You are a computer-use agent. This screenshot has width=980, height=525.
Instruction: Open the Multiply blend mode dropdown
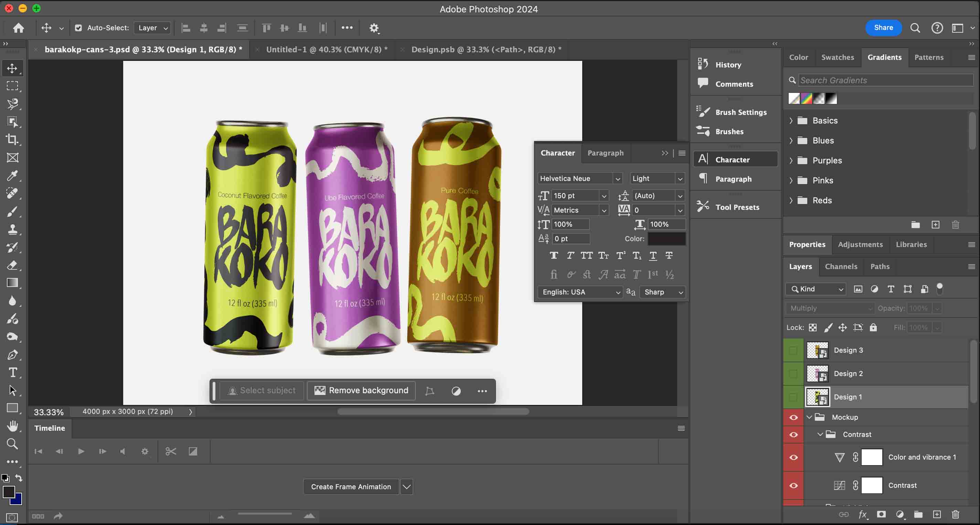[x=830, y=308]
